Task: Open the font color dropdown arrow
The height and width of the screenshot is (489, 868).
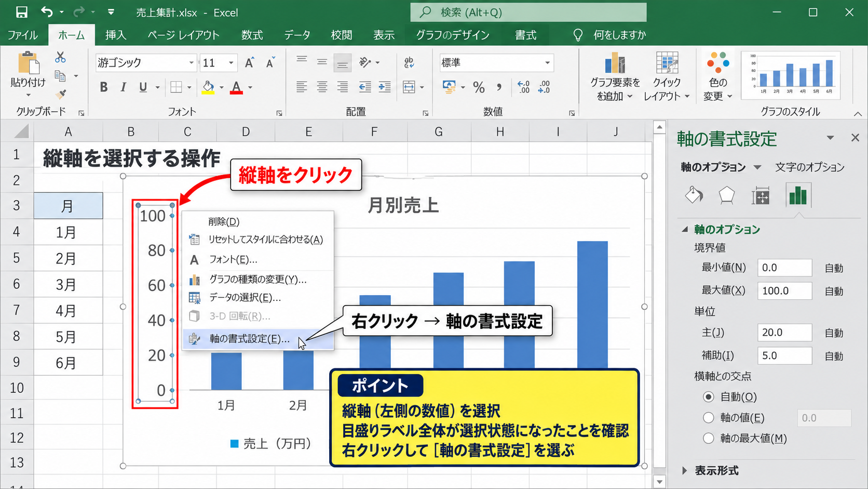Action: point(250,87)
